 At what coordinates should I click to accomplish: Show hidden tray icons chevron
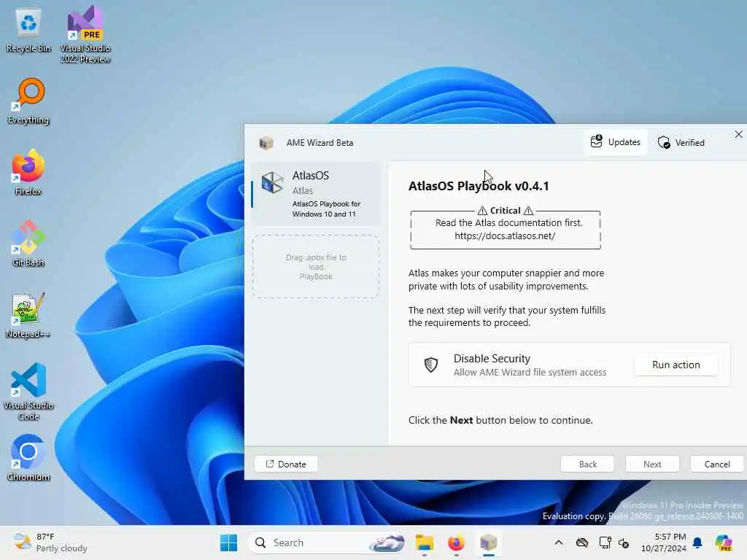559,542
